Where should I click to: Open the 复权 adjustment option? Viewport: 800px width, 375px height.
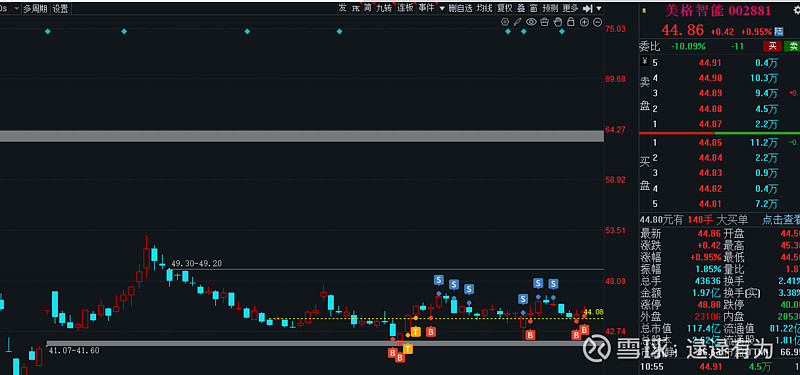coord(505,8)
